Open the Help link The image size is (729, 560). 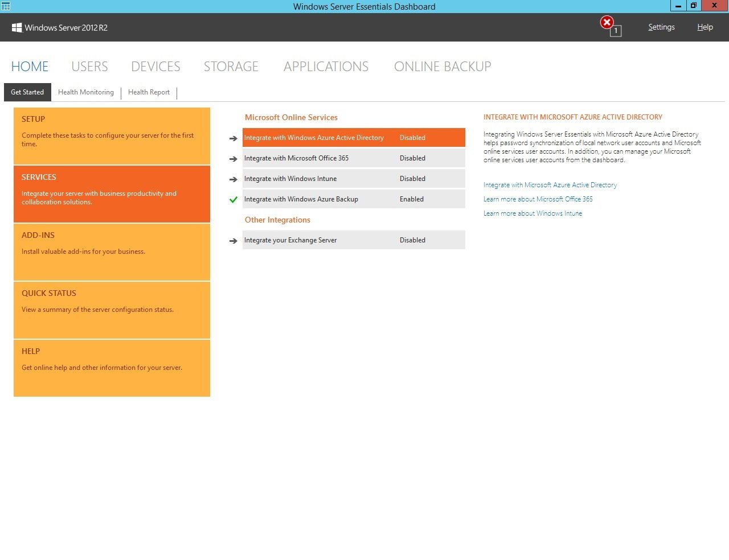(705, 27)
